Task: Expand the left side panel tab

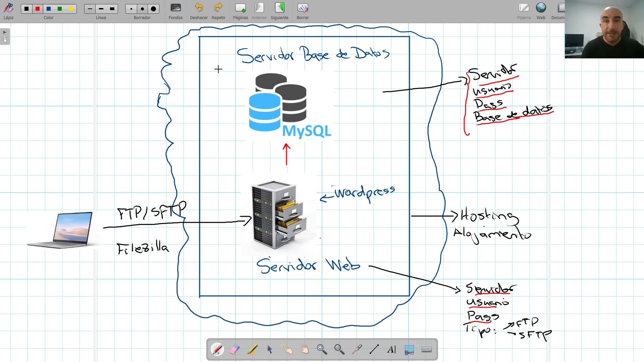Action: 5,36
